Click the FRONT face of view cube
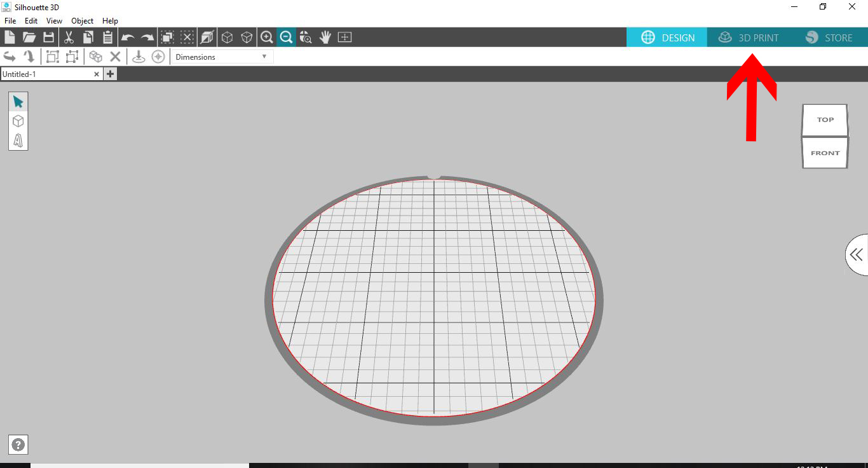The height and width of the screenshot is (468, 868). pos(825,153)
